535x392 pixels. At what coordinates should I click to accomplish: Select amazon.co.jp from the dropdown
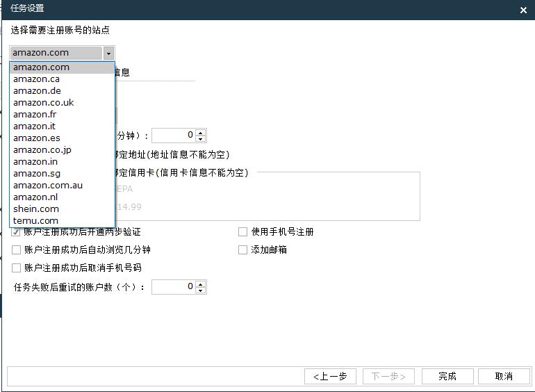pos(62,150)
